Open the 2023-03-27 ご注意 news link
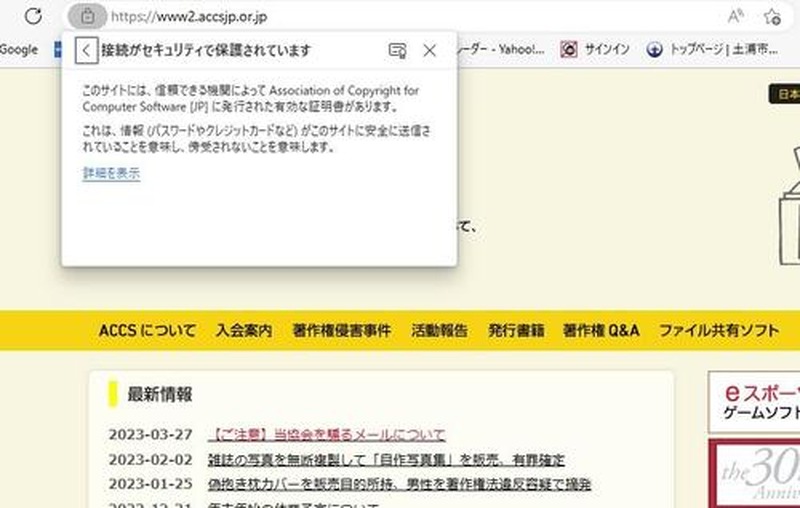The image size is (800, 508). pos(326,435)
